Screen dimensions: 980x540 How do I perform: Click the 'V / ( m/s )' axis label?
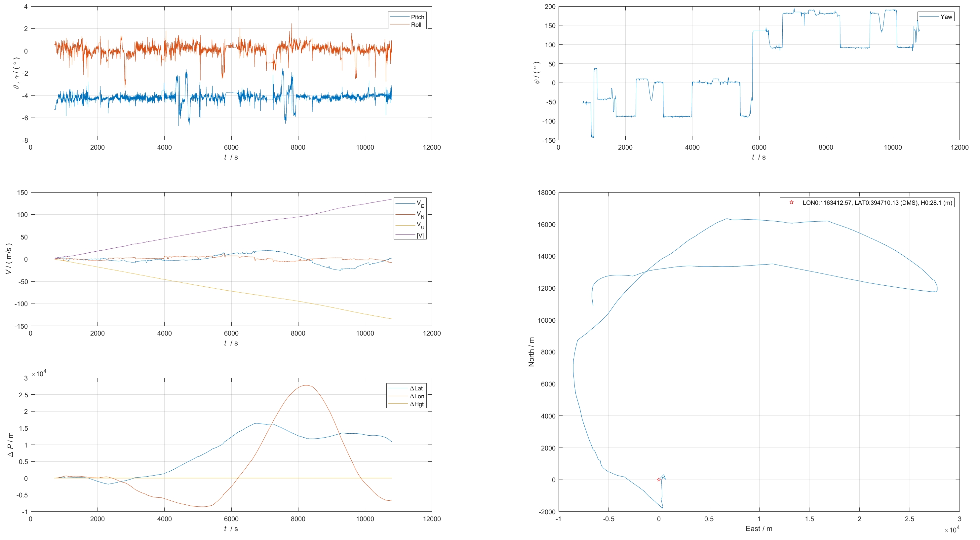pyautogui.click(x=9, y=259)
